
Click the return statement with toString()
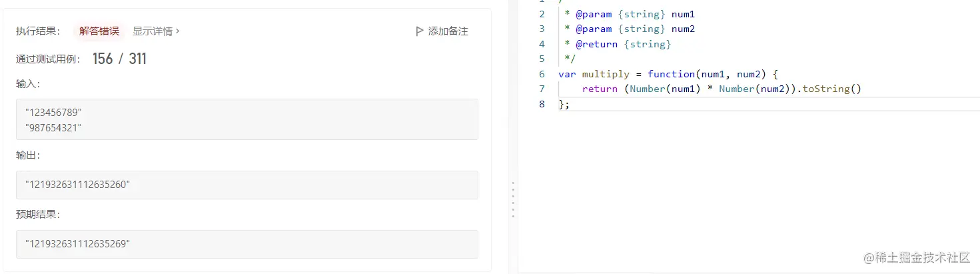pyautogui.click(x=722, y=89)
